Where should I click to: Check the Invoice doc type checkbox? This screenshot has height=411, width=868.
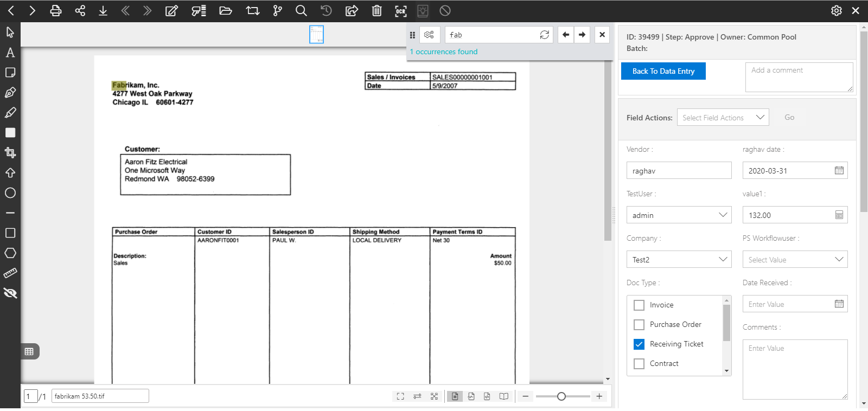(639, 305)
